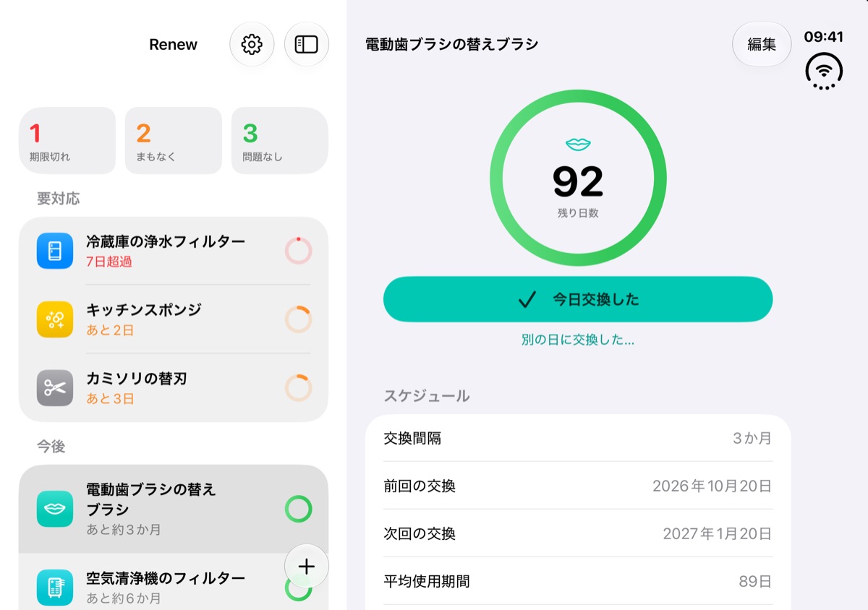Image resolution: width=868 pixels, height=610 pixels.
Task: Select the 冷蔵庫の浄水フィルター list item
Action: [174, 251]
